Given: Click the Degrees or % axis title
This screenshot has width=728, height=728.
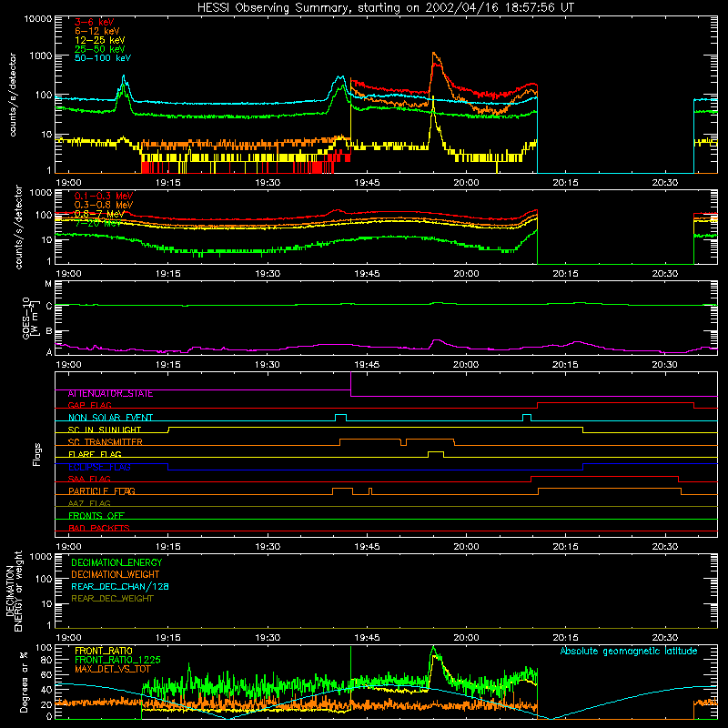Looking at the screenshot, I should pos(24,682).
